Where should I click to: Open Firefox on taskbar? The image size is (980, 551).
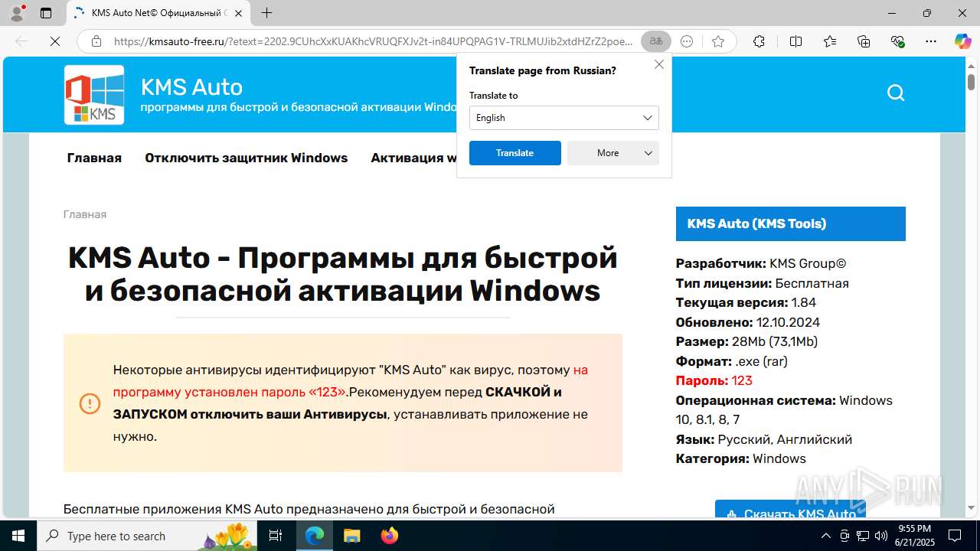coord(389,536)
